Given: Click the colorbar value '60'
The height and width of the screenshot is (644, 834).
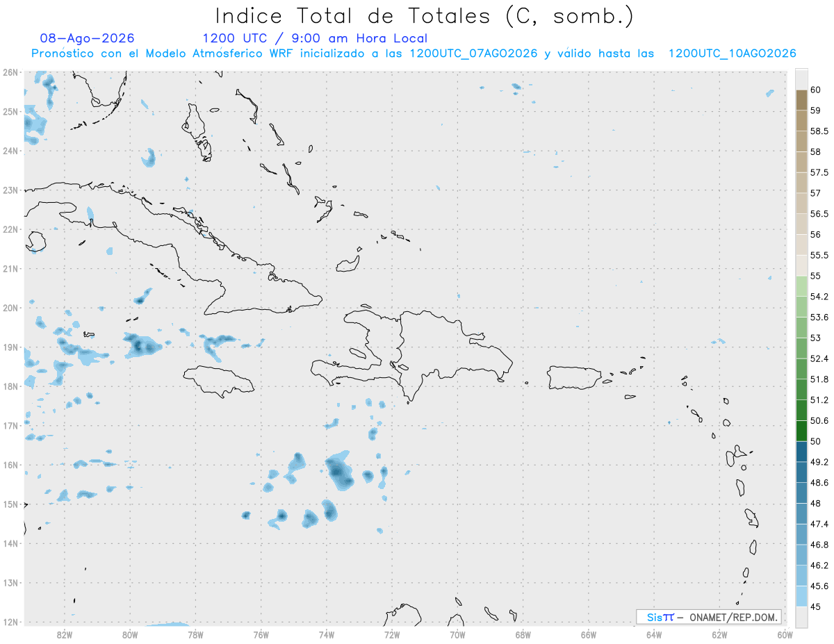Looking at the screenshot, I should pyautogui.click(x=816, y=90).
